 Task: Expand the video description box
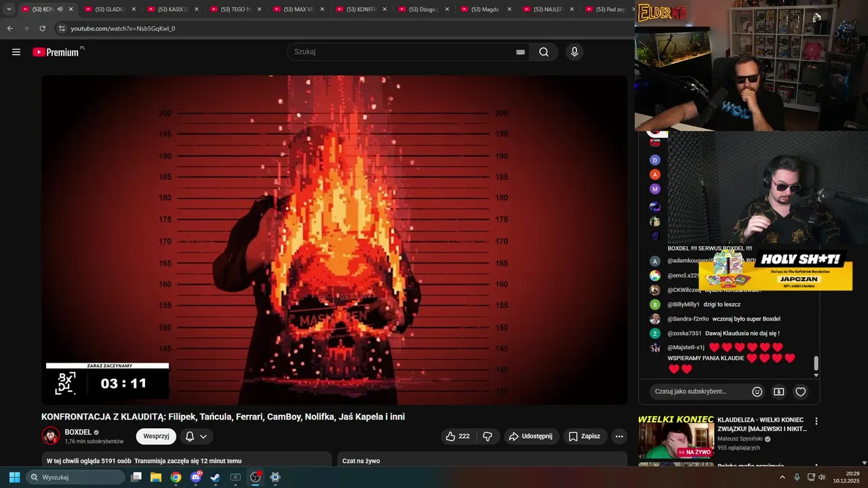[186, 460]
